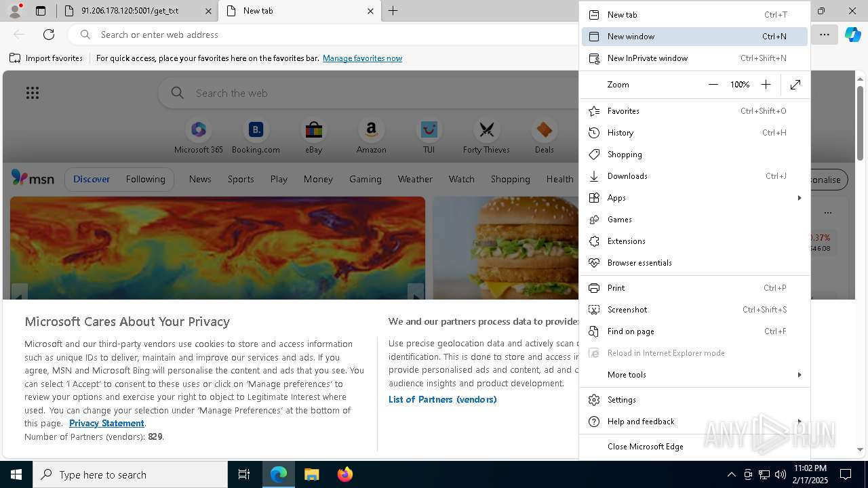Screen dimensions: 868x488
Task: Zoom in with the plus icon
Action: [766, 85]
